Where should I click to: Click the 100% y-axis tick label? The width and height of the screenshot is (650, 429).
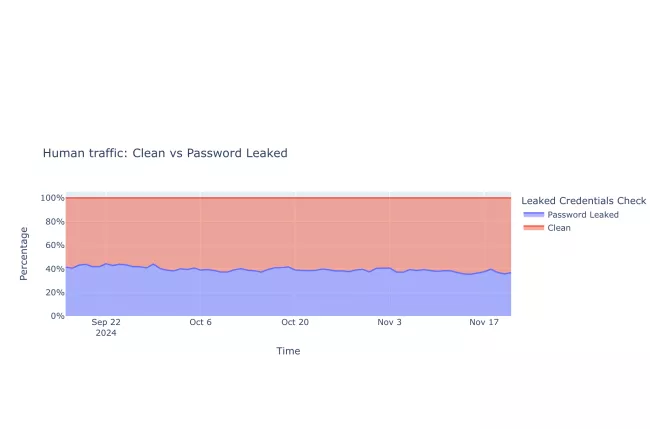tap(52, 198)
